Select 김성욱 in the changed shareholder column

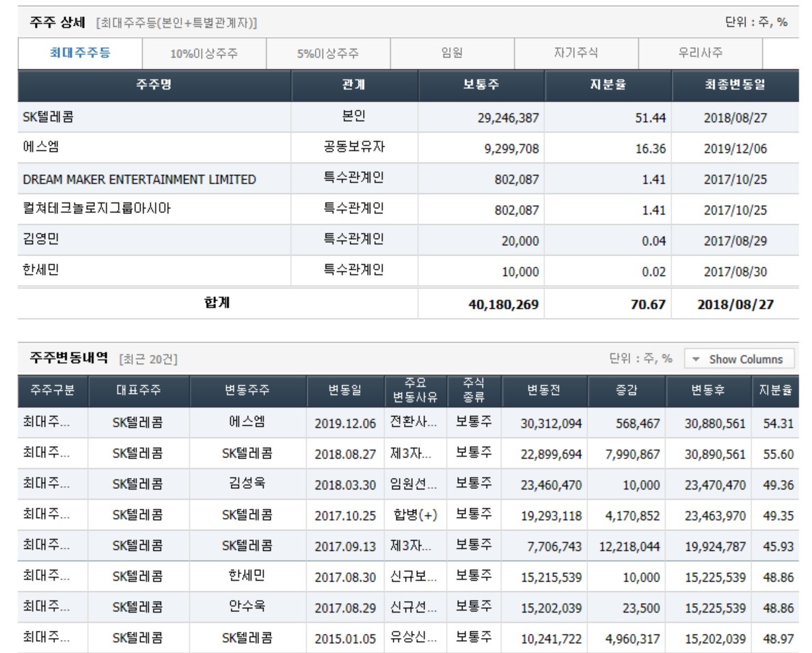point(247,483)
